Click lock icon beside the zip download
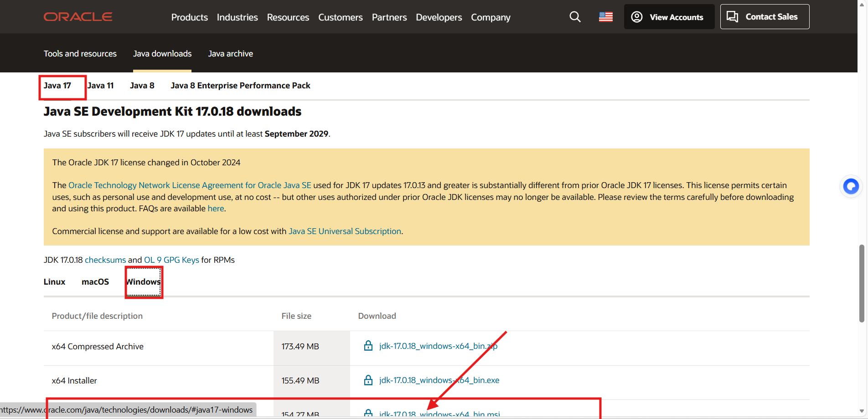 (368, 346)
